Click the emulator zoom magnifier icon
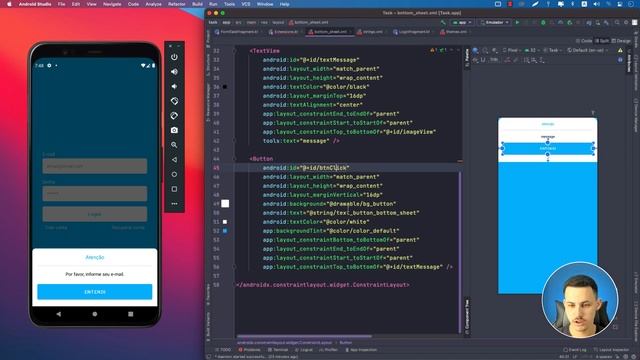The width and height of the screenshot is (640, 360). pos(174,145)
